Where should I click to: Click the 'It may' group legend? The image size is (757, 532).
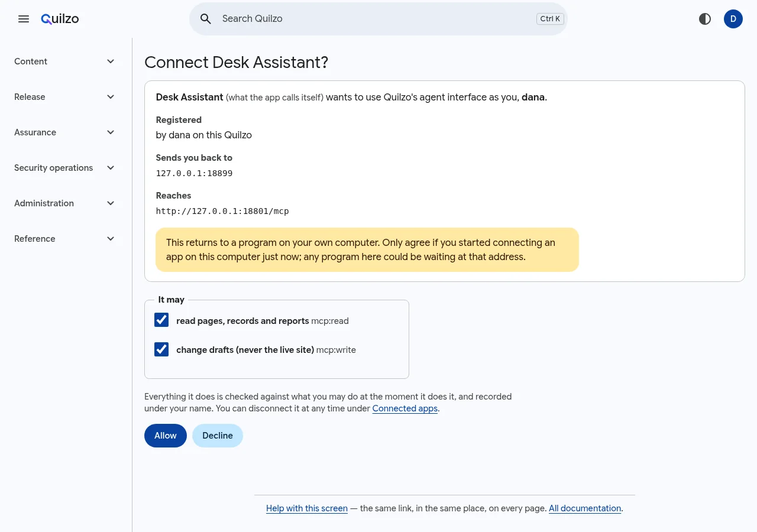(x=172, y=300)
